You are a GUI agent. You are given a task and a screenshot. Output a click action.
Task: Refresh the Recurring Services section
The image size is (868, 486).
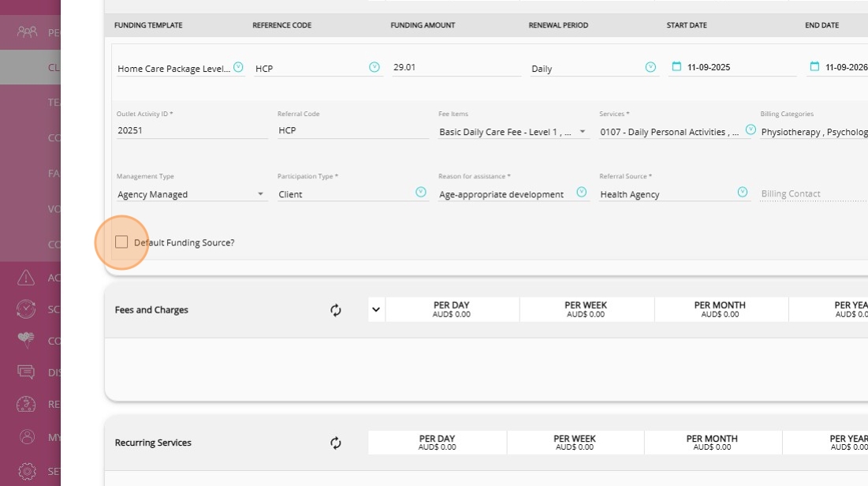click(336, 443)
